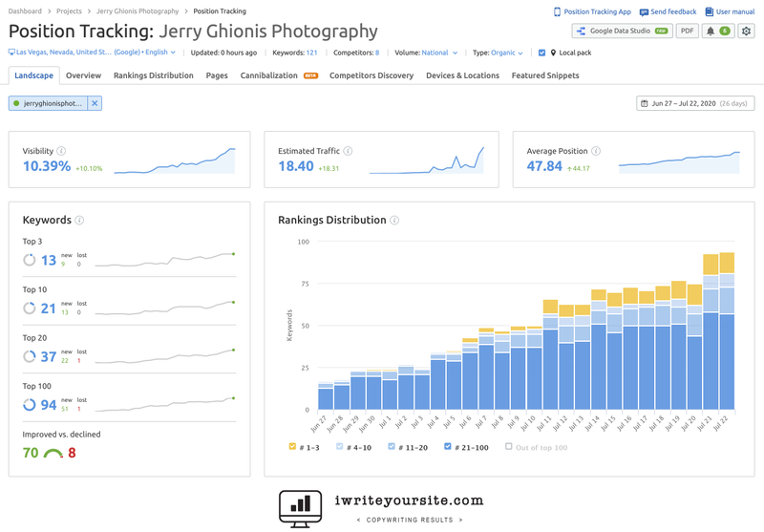Viewport: 764px width, 532px height.
Task: Click the improved vs declined gauge icon
Action: [x=53, y=453]
